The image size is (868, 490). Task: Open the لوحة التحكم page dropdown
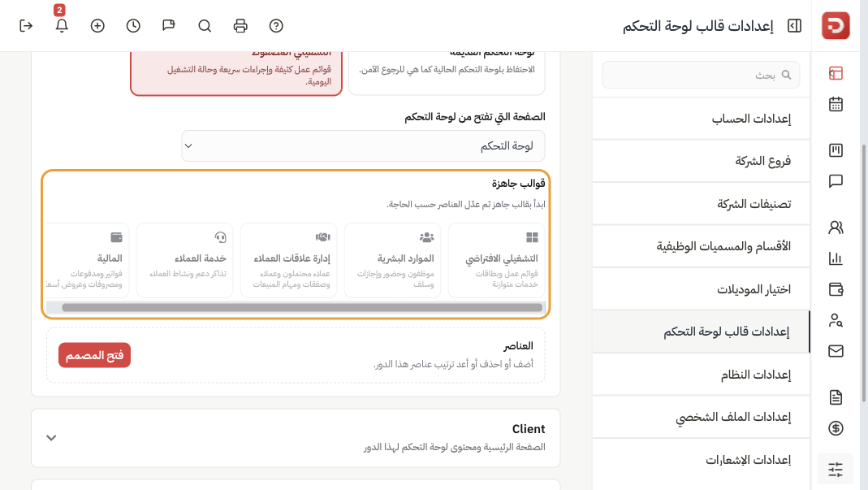coord(363,145)
